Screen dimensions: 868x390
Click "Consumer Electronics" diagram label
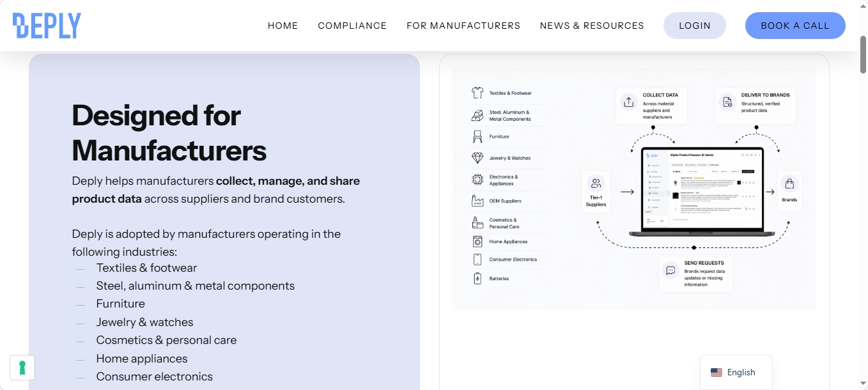point(513,260)
